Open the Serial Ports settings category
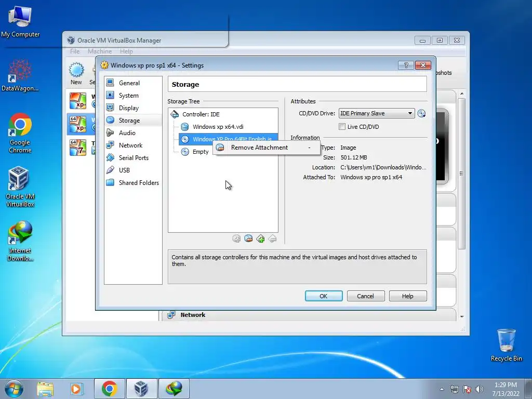This screenshot has height=399, width=532. (x=133, y=158)
